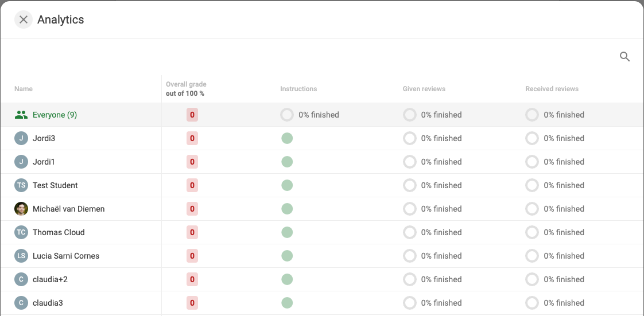Click the Everyone group people icon
The height and width of the screenshot is (316, 644).
[x=21, y=115]
